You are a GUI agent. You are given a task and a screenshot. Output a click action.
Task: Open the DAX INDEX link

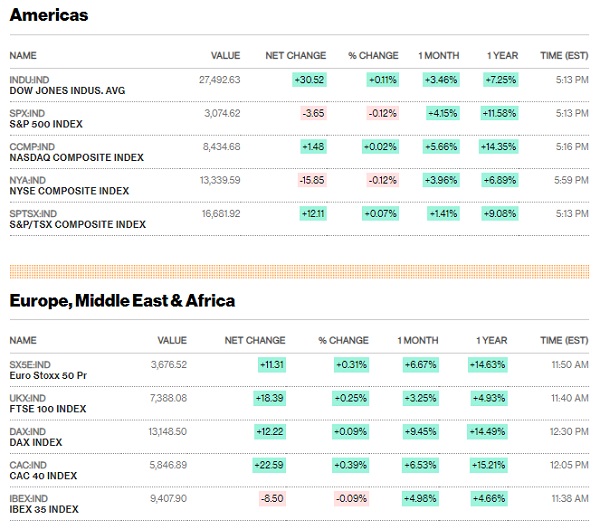tap(36, 442)
